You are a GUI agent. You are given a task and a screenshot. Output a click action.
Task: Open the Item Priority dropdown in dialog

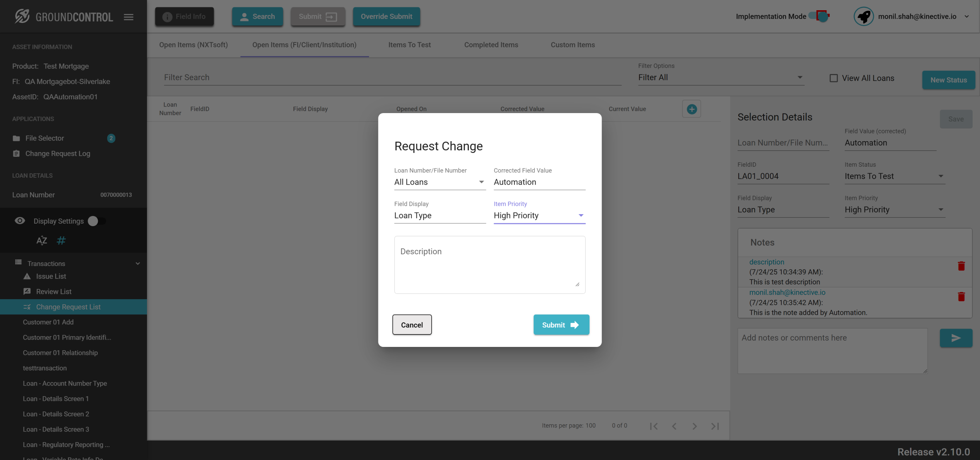point(539,216)
